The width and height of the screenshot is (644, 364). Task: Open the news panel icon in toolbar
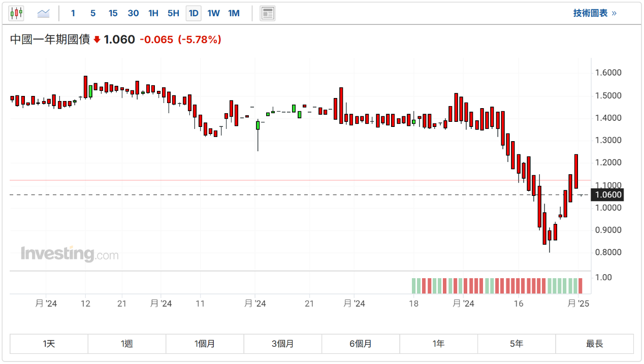(268, 13)
